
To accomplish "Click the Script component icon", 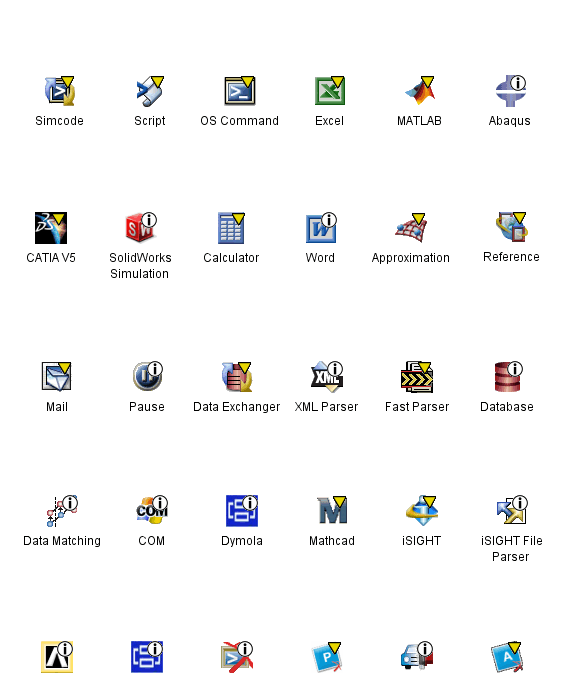I will click(150, 91).
